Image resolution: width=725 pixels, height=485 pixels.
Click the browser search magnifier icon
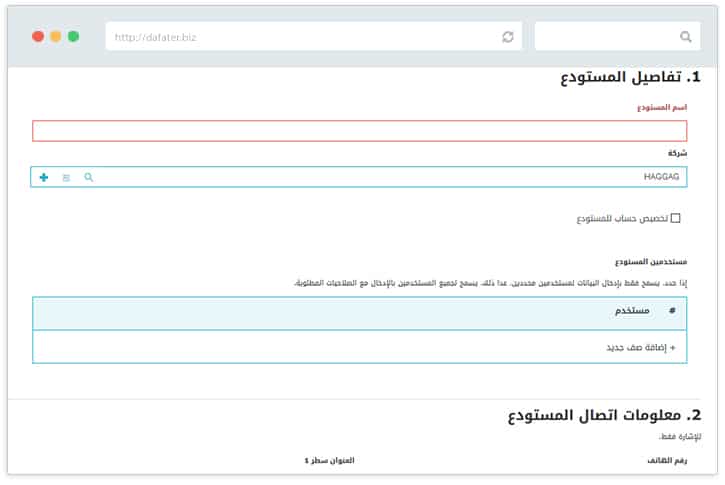pos(685,36)
